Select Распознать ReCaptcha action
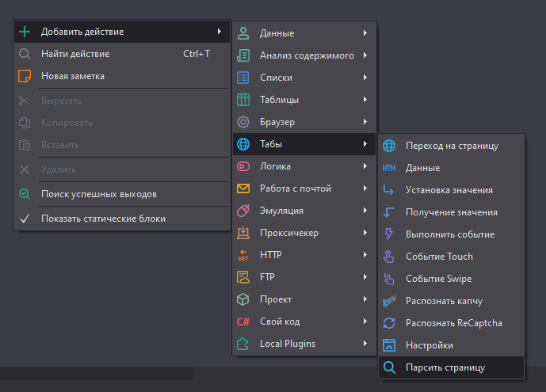The width and height of the screenshot is (546, 392). [x=453, y=323]
